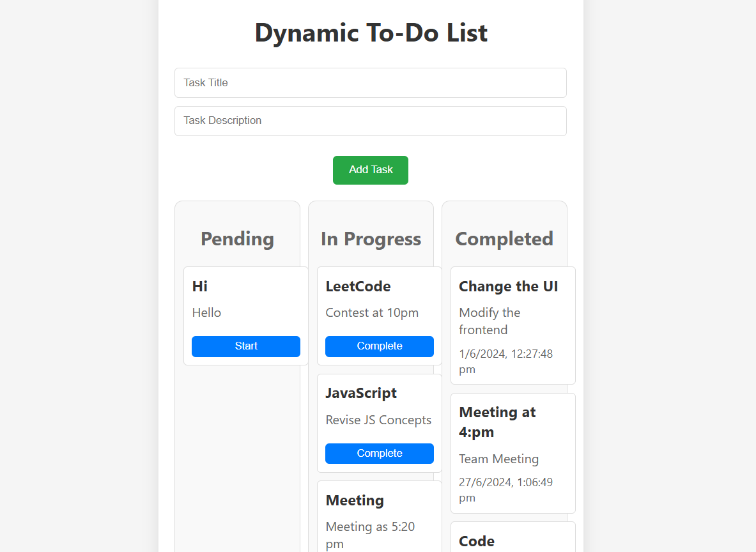Select the Code task card title
The height and width of the screenshot is (552, 756).
coord(476,541)
